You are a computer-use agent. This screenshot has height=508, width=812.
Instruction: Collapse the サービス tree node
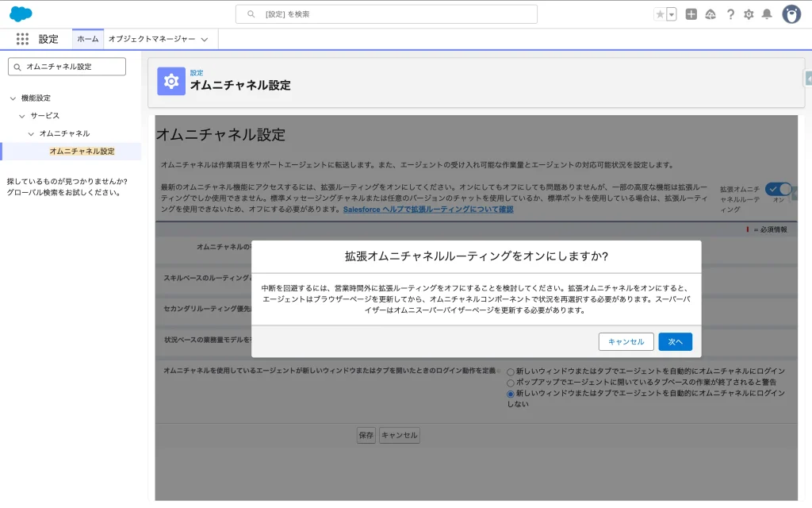click(x=22, y=116)
